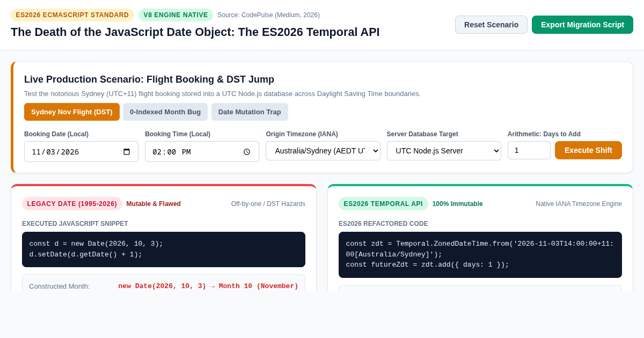
Task: Switch to the Date Mutation Trap tab
Action: tap(250, 112)
